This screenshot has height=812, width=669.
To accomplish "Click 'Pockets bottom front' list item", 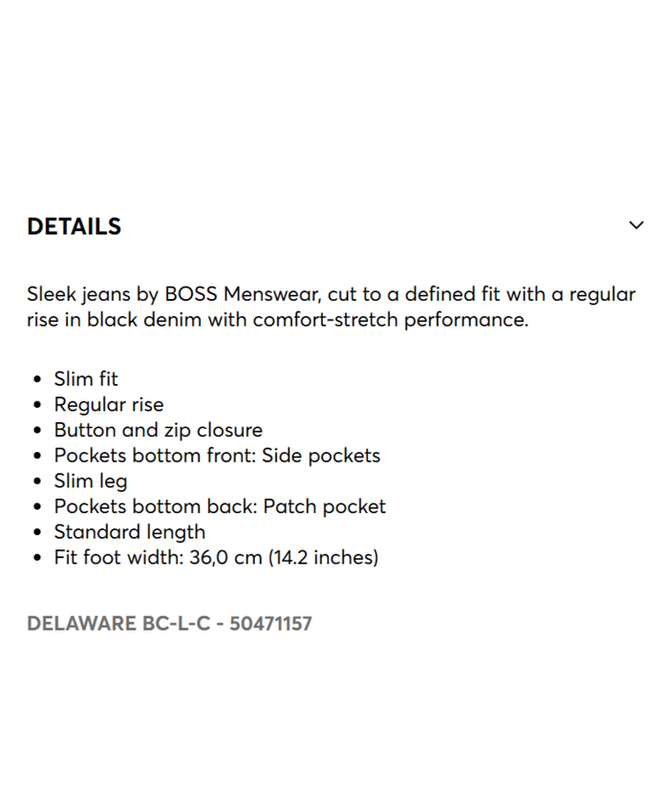I will point(150,456).
